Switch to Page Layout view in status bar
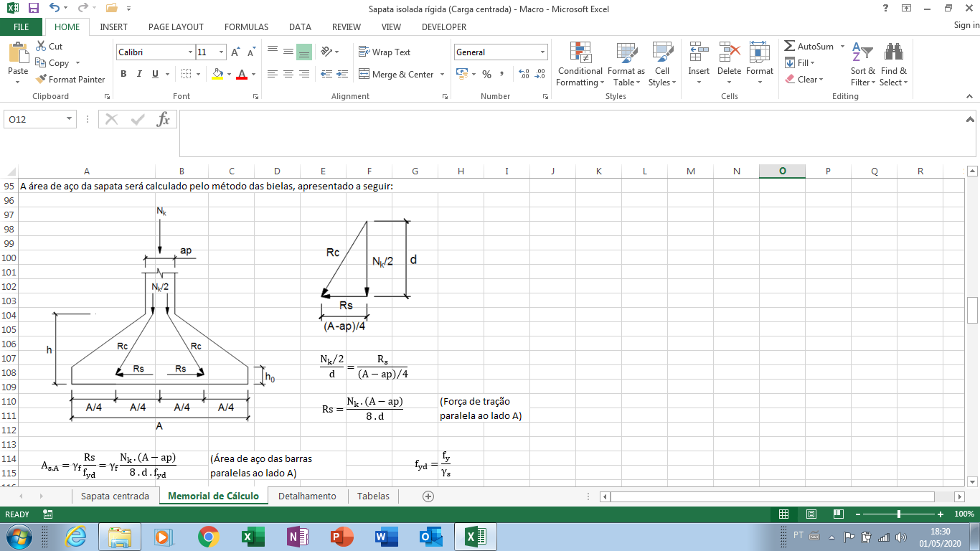980x551 pixels. point(811,514)
